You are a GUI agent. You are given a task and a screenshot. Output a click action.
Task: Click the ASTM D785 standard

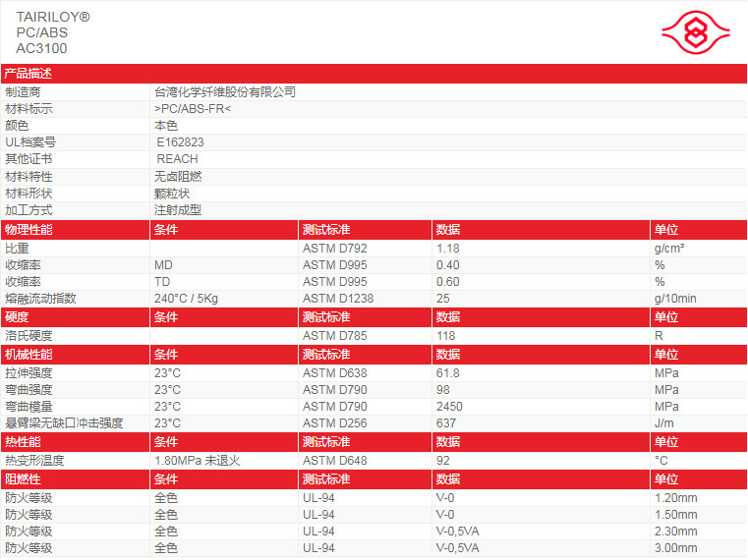tap(334, 335)
